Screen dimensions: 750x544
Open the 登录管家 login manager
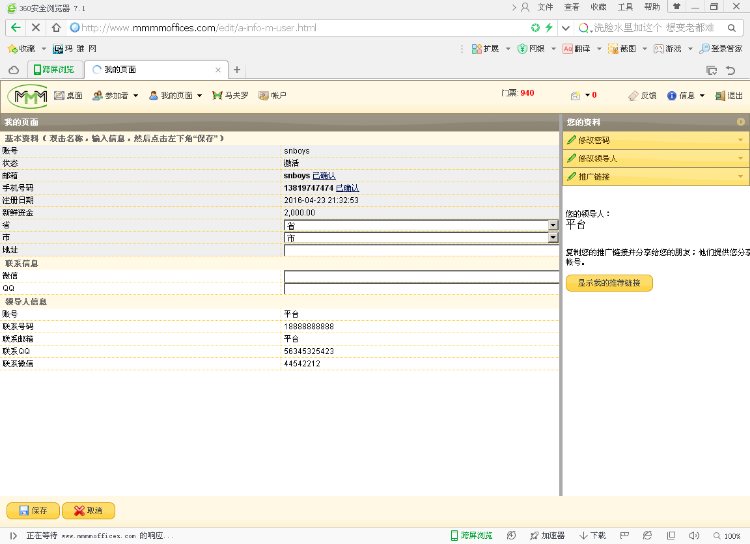pos(721,48)
